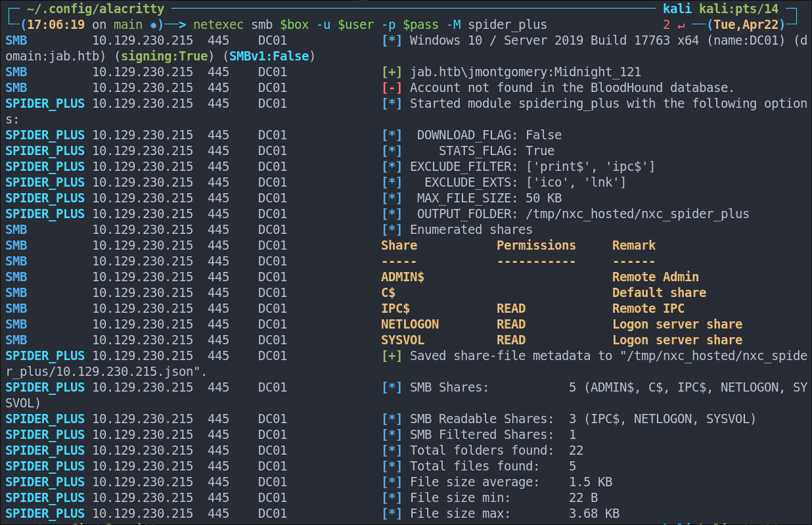
Task: Click the Remark column header
Action: click(634, 246)
